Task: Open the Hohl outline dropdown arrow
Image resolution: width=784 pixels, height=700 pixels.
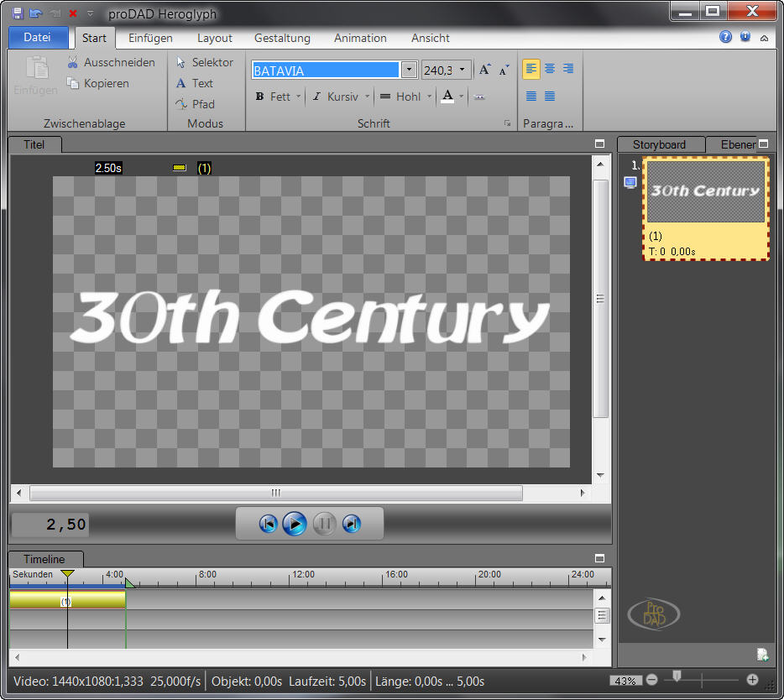Action: coord(429,97)
